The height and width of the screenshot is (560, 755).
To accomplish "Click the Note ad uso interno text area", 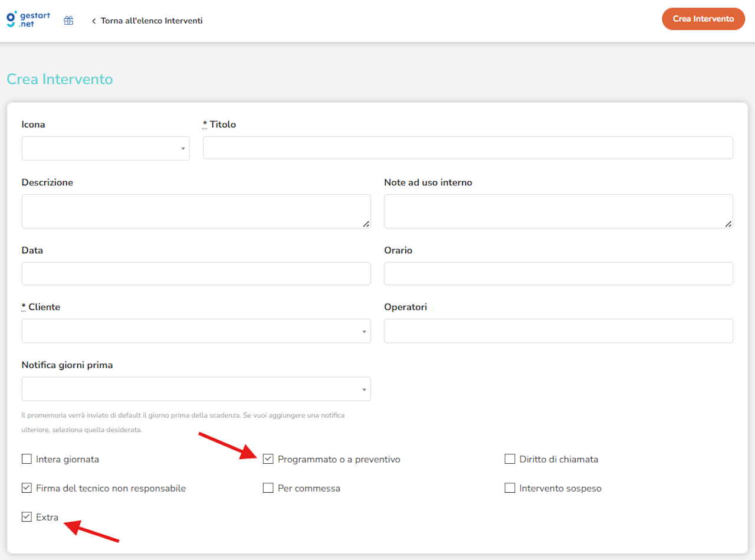I will click(559, 211).
